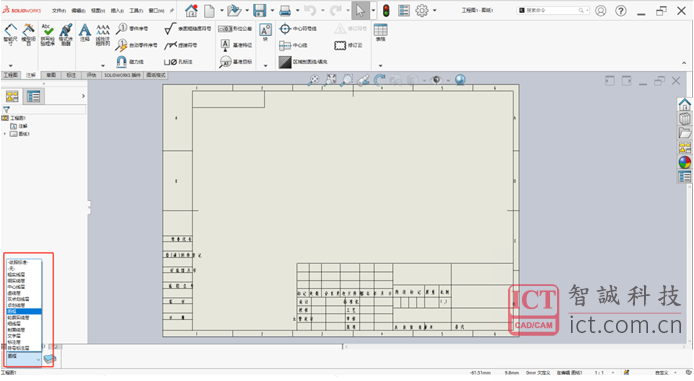The width and height of the screenshot is (694, 381).
Task: Switch to the PropertyManager list panel tab
Action: click(33, 96)
